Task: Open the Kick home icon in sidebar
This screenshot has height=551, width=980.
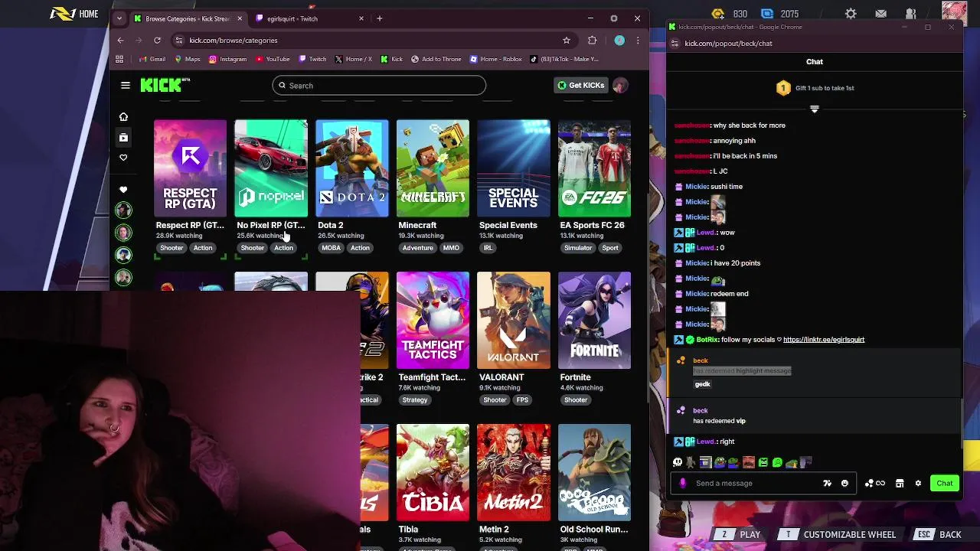Action: [x=123, y=117]
